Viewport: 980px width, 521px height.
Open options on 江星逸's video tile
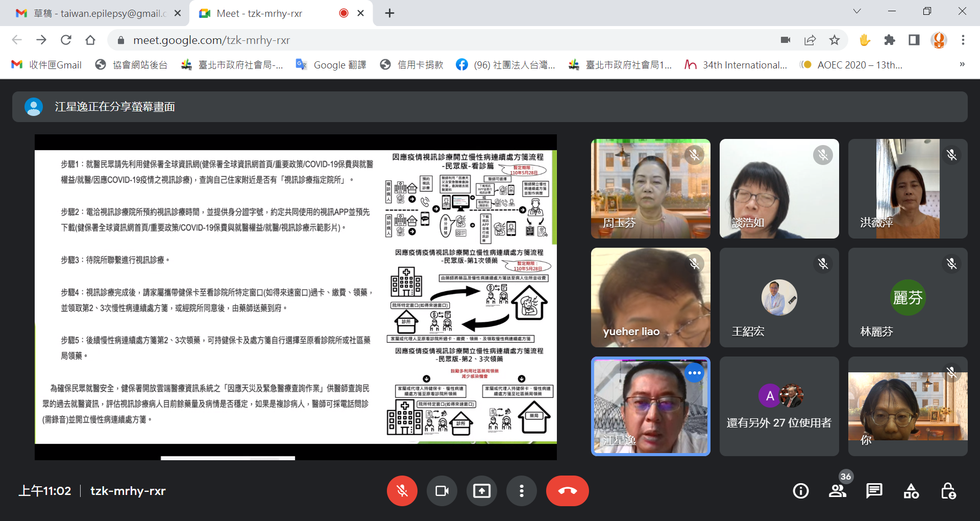(x=694, y=373)
